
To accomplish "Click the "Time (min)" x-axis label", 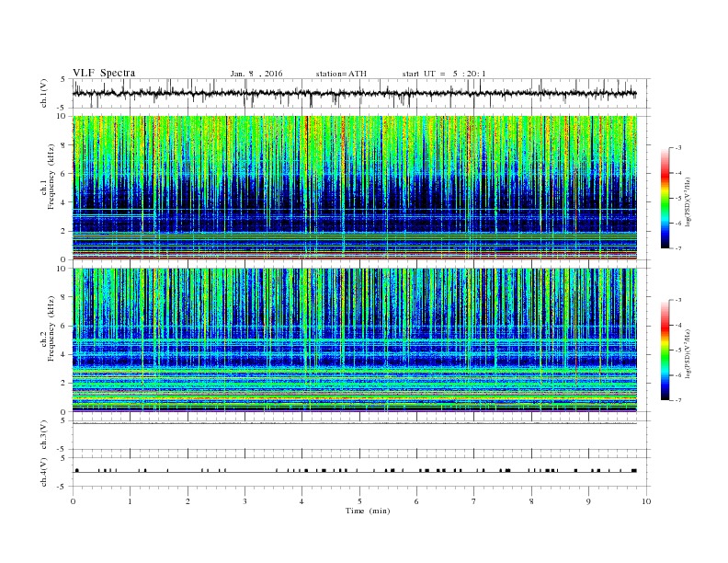I will click(x=368, y=511).
